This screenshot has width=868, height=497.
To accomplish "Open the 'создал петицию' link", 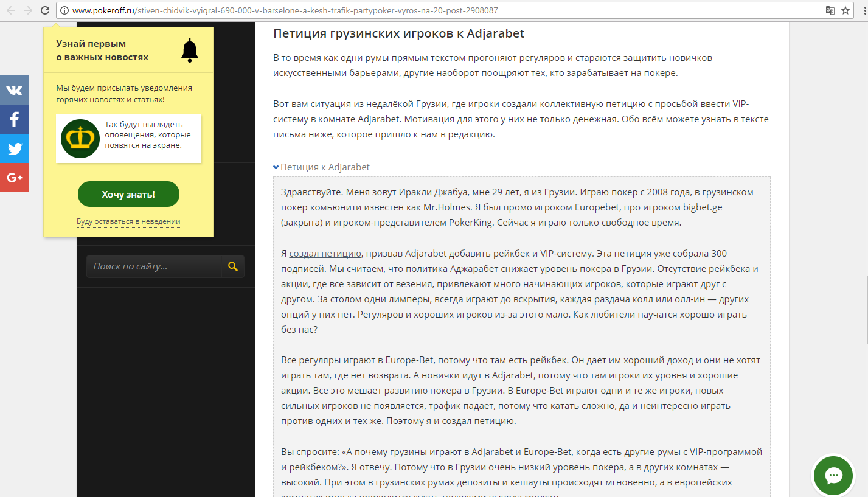I will (x=326, y=254).
